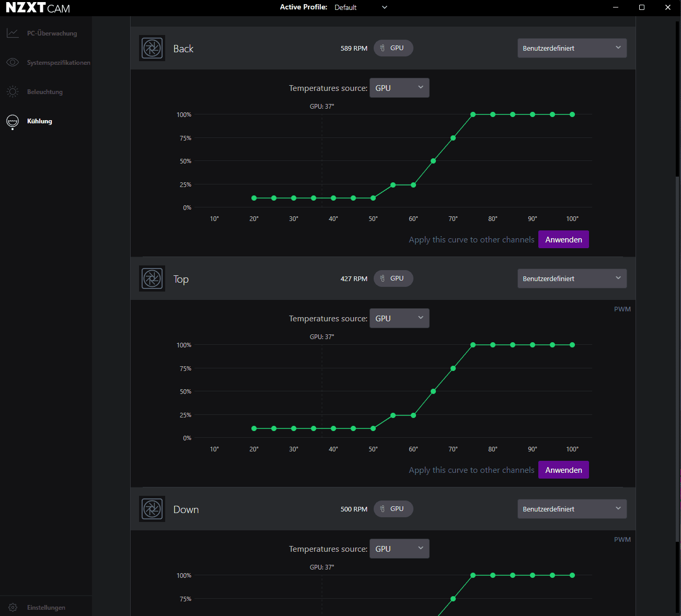681x616 pixels.
Task: Open Back fan Benutzerdefiniert mode dropdown
Action: pyautogui.click(x=572, y=48)
